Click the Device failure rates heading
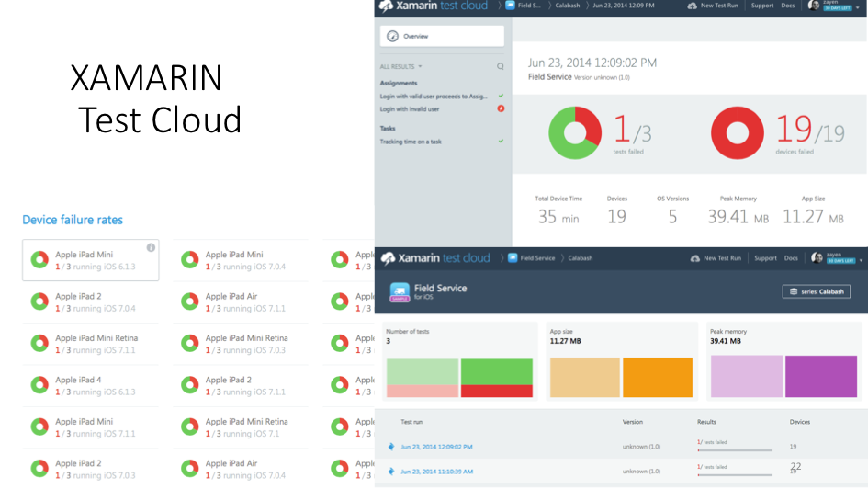The width and height of the screenshot is (868, 489). 73,220
